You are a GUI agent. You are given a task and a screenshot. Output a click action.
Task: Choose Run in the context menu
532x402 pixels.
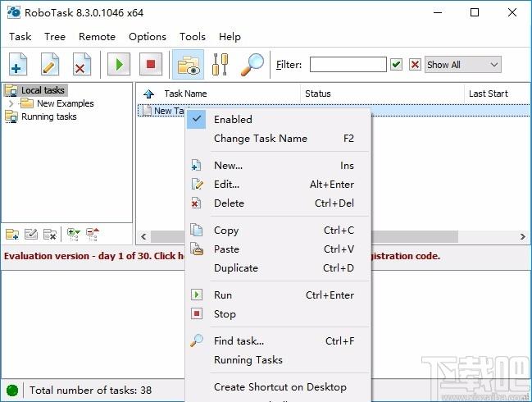[x=279, y=295]
